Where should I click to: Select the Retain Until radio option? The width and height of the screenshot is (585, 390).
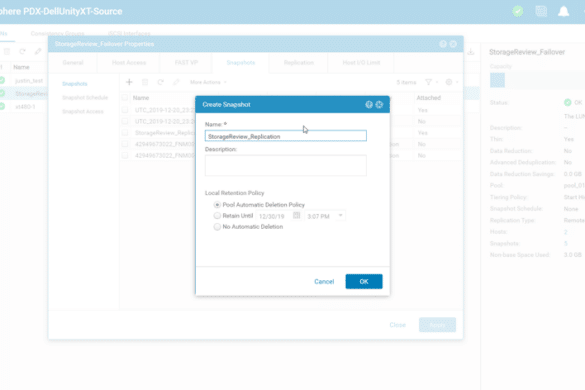217,215
